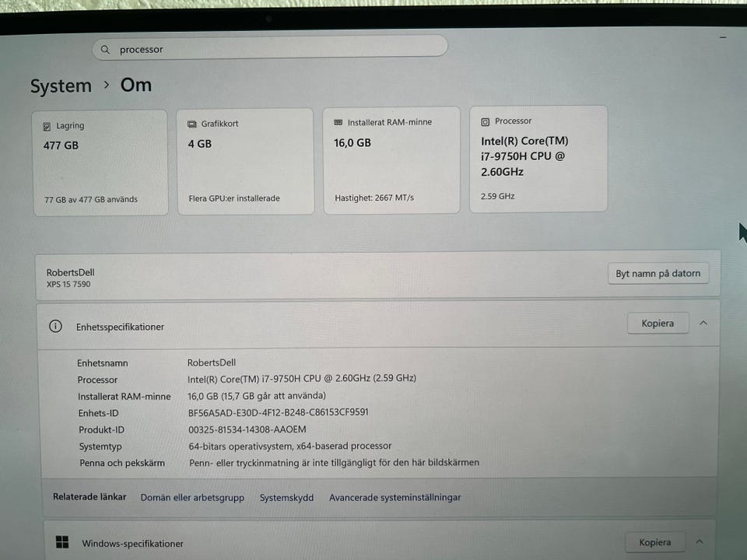Open 'Domän eller arbetsgrupp' link

[x=192, y=498]
